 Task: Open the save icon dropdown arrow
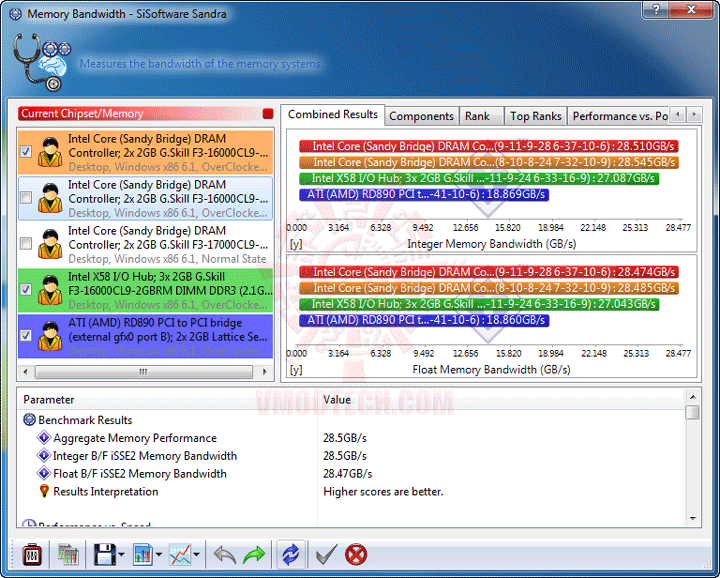tap(122, 555)
